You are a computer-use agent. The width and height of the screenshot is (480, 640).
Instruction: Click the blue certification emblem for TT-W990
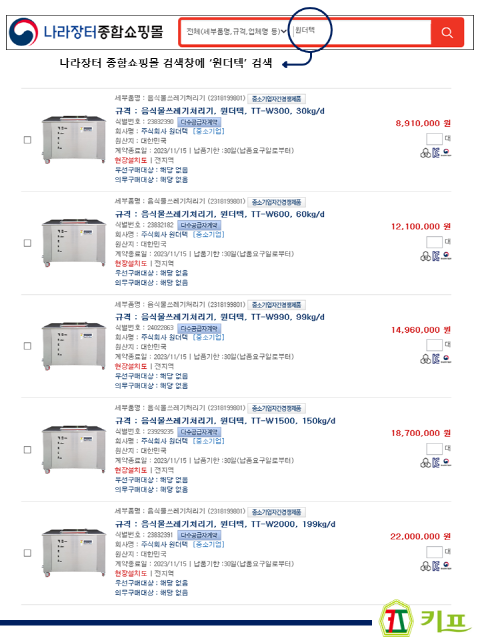pyautogui.click(x=436, y=359)
